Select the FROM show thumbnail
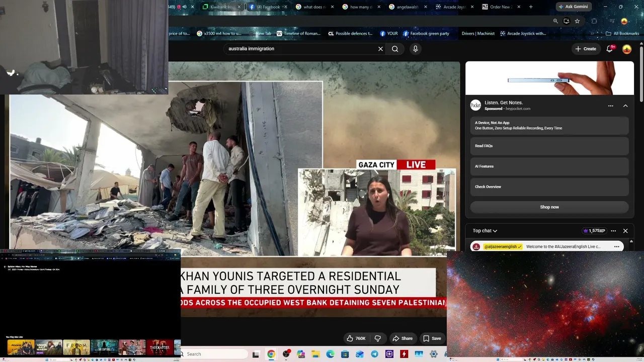Viewport: 644px width, 362px height. coord(76,347)
